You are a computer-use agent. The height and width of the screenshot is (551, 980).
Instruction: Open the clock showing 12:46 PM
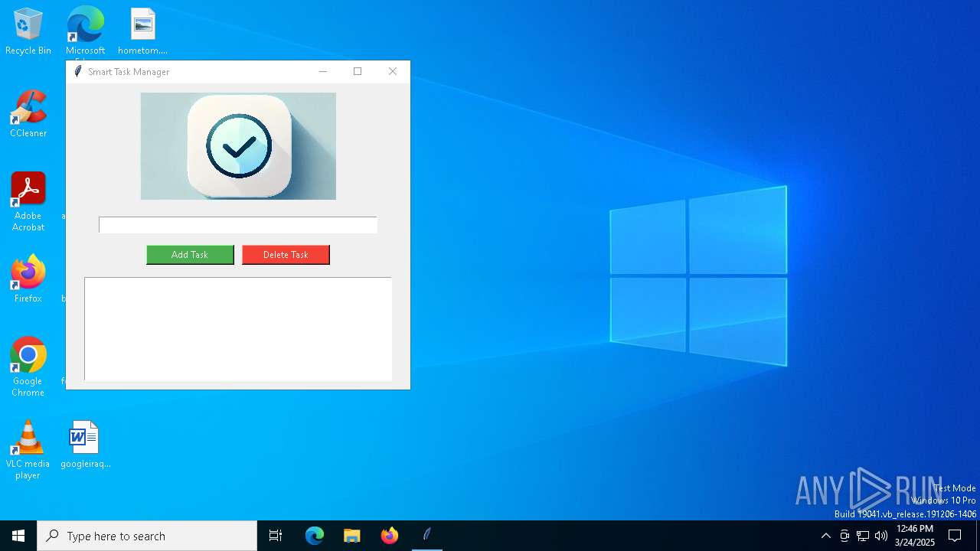coord(914,536)
